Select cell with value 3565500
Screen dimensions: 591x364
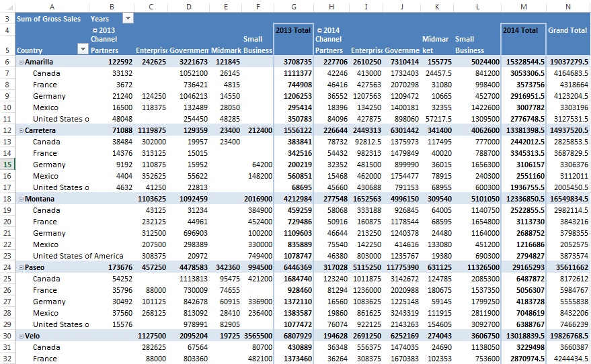pyautogui.click(x=258, y=336)
